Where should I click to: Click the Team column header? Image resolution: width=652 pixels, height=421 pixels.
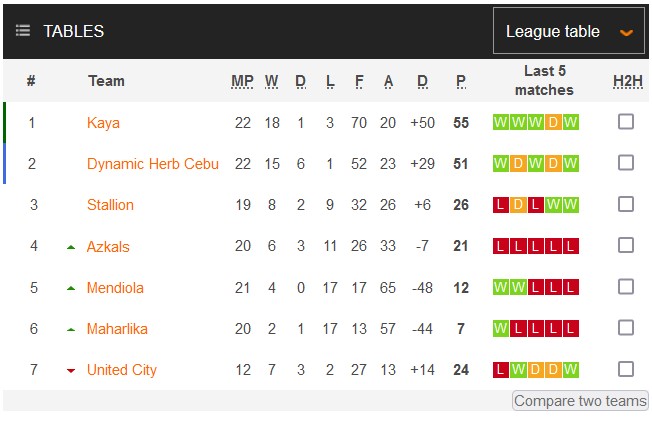pyautogui.click(x=106, y=81)
